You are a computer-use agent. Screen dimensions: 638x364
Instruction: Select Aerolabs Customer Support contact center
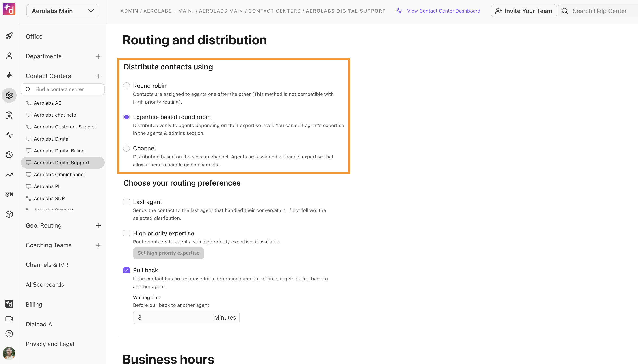click(x=63, y=127)
